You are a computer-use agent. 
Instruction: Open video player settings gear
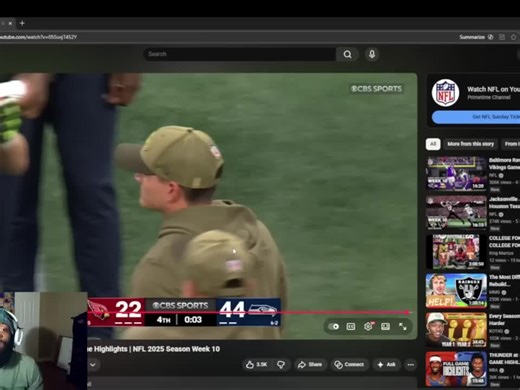(x=368, y=326)
